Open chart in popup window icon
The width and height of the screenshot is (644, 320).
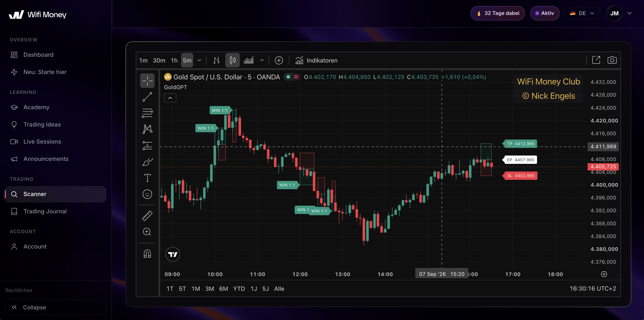pyautogui.click(x=596, y=60)
